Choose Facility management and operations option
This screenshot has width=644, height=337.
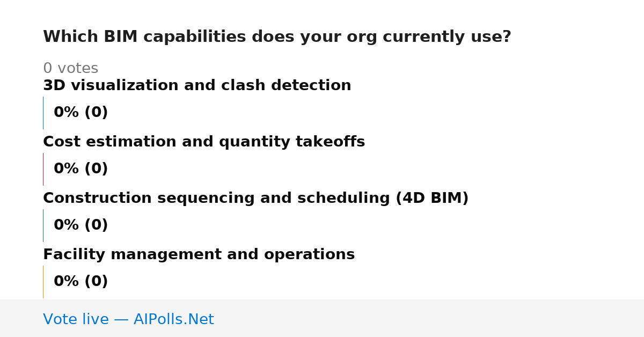199,255
